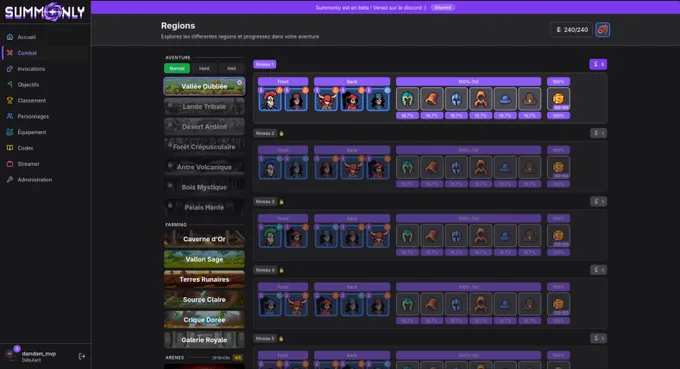
Task: Click the blue round hat reward in Niveau 1
Action: click(505, 99)
